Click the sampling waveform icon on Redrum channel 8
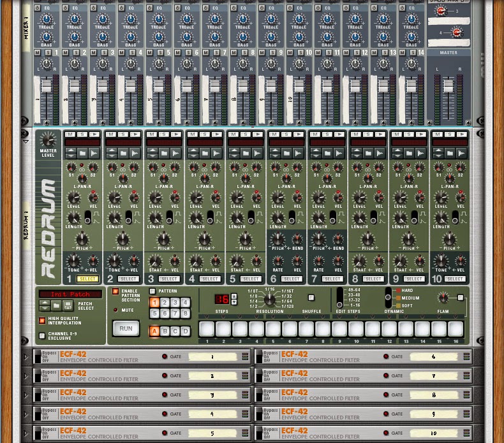This screenshot has height=443, width=504. coord(380,153)
